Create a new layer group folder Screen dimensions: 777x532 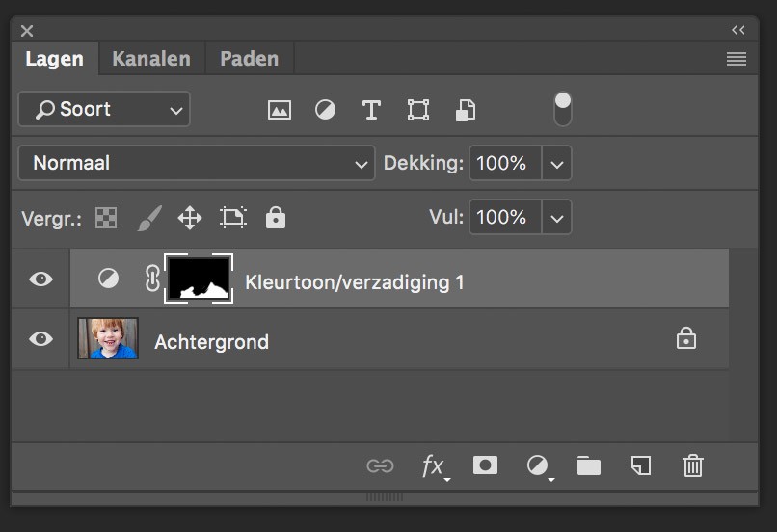click(x=588, y=466)
